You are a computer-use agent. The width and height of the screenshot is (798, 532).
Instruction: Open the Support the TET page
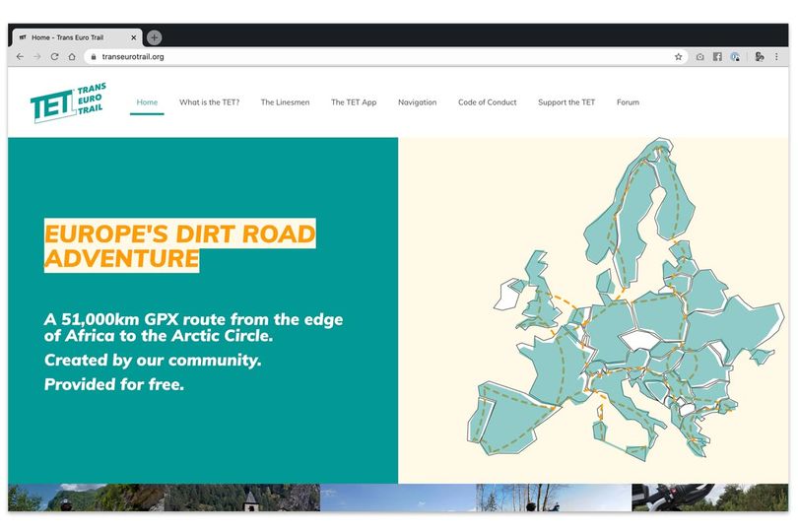point(566,101)
